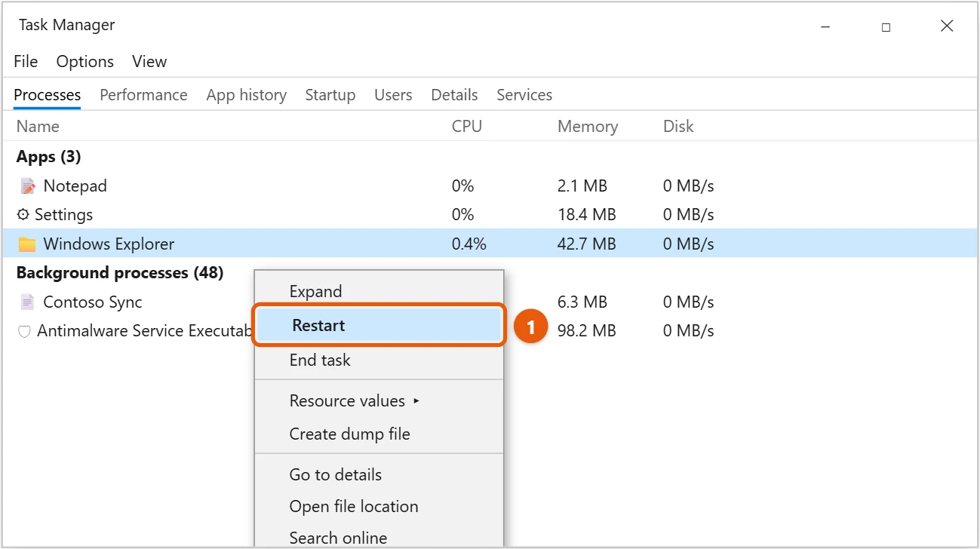980x549 pixels.
Task: Click the 98.2 MB memory value
Action: (x=587, y=331)
